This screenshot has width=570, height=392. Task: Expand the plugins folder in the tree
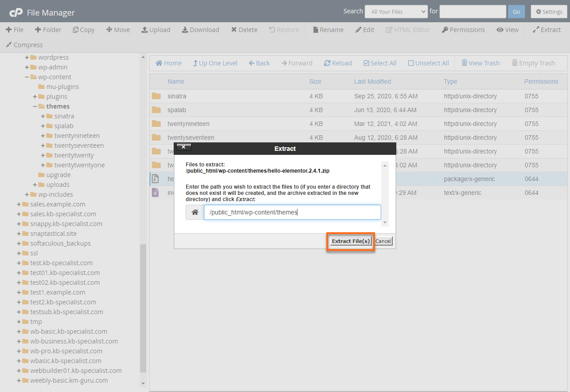pos(34,96)
